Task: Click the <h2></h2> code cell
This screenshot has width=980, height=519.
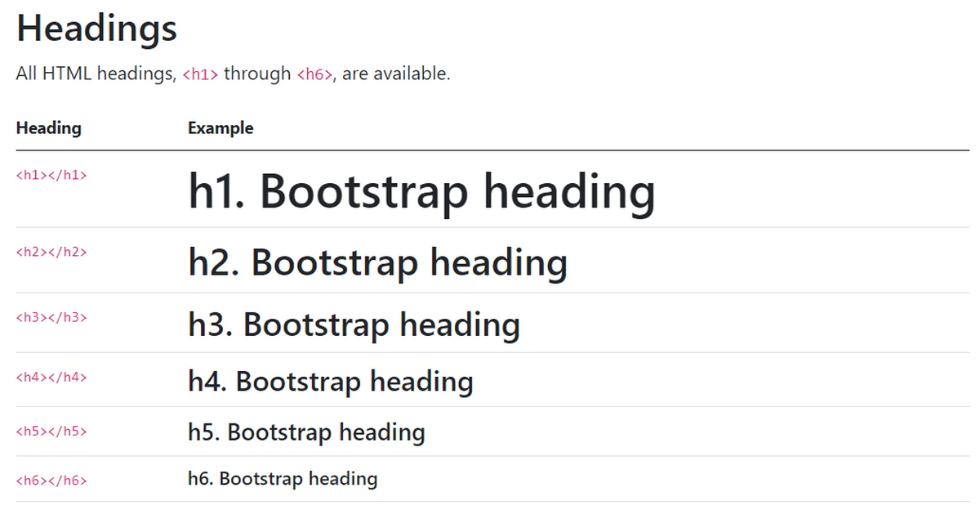Action: point(51,251)
